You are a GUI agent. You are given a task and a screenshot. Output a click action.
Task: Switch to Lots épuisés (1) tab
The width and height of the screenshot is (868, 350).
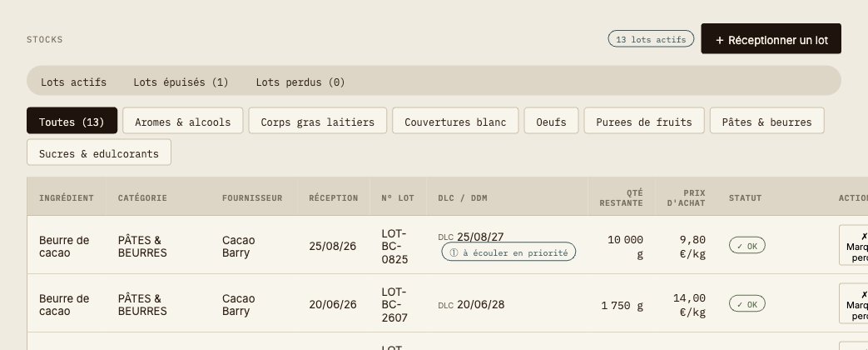[x=181, y=82]
